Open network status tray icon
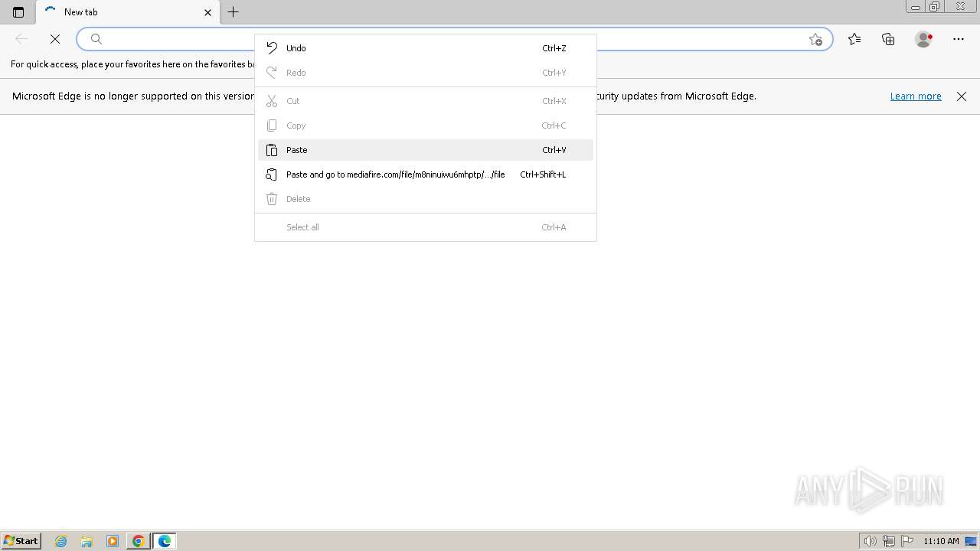The image size is (980, 551). [x=889, y=541]
